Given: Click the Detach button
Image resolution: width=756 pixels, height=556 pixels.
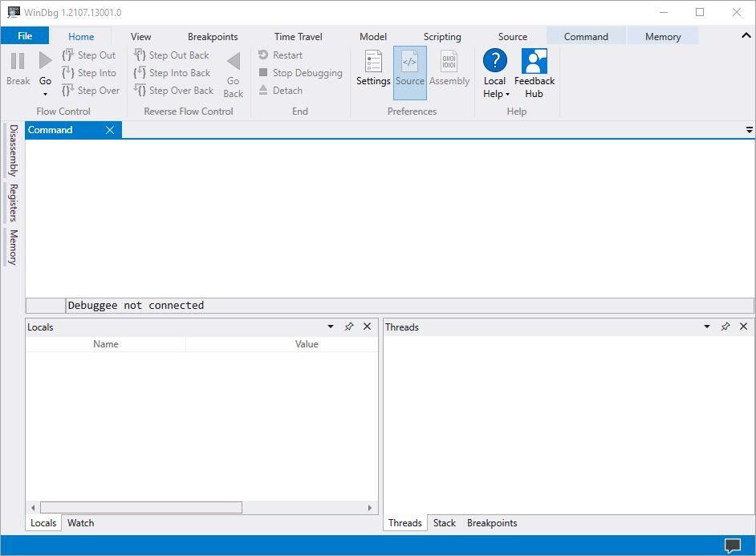Looking at the screenshot, I should coord(280,90).
